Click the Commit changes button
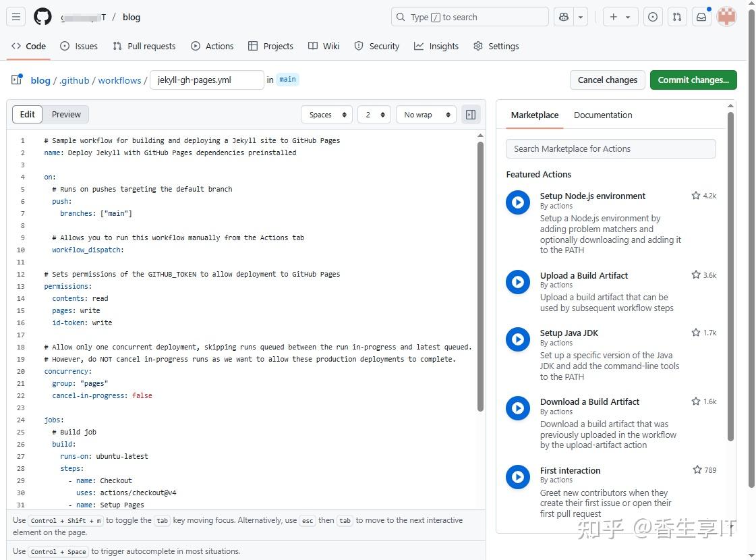This screenshot has width=756, height=560. tap(693, 80)
